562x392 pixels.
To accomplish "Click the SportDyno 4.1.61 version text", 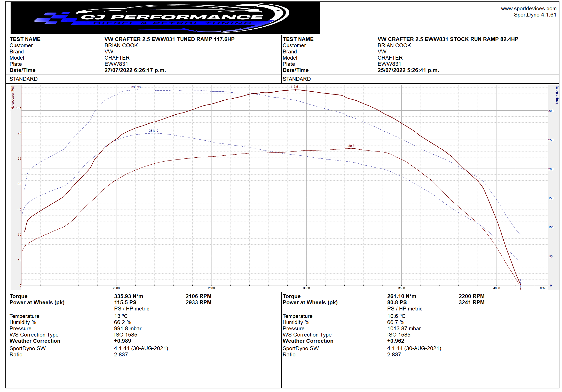I will tap(535, 15).
